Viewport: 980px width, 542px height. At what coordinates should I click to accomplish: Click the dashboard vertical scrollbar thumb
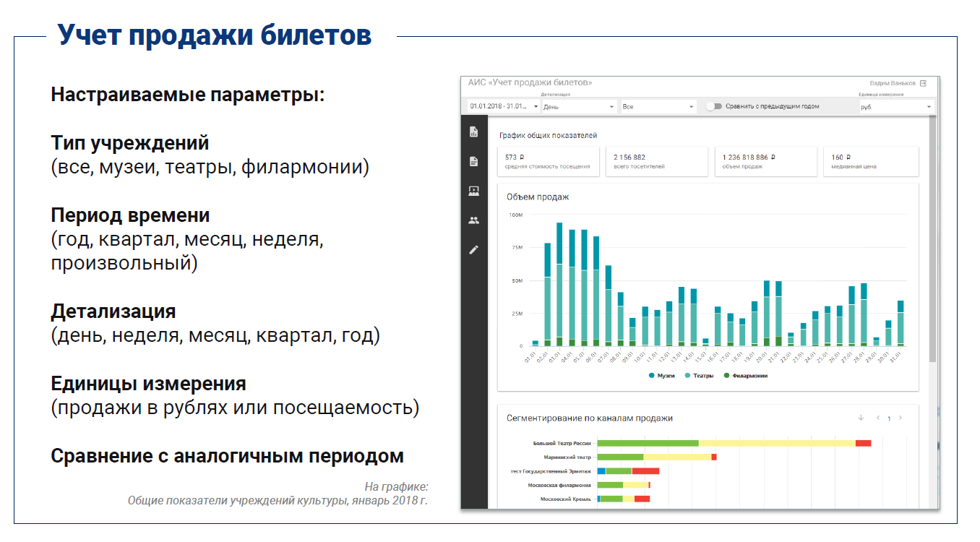point(932,238)
